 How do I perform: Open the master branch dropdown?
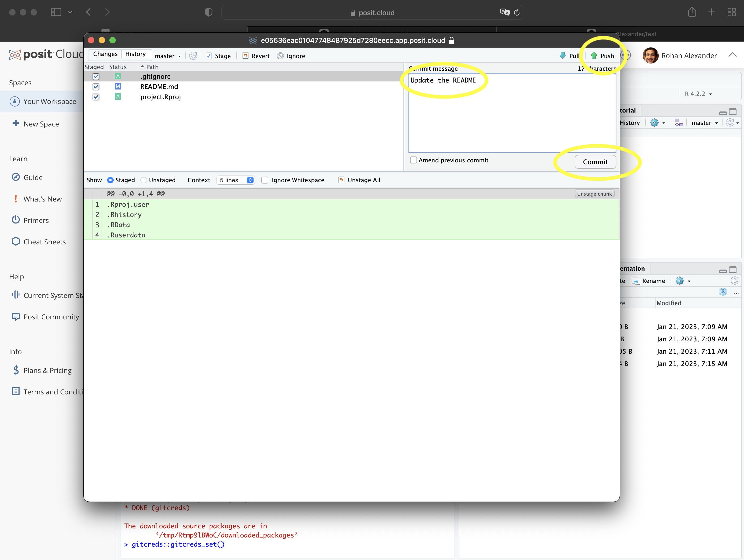point(168,56)
